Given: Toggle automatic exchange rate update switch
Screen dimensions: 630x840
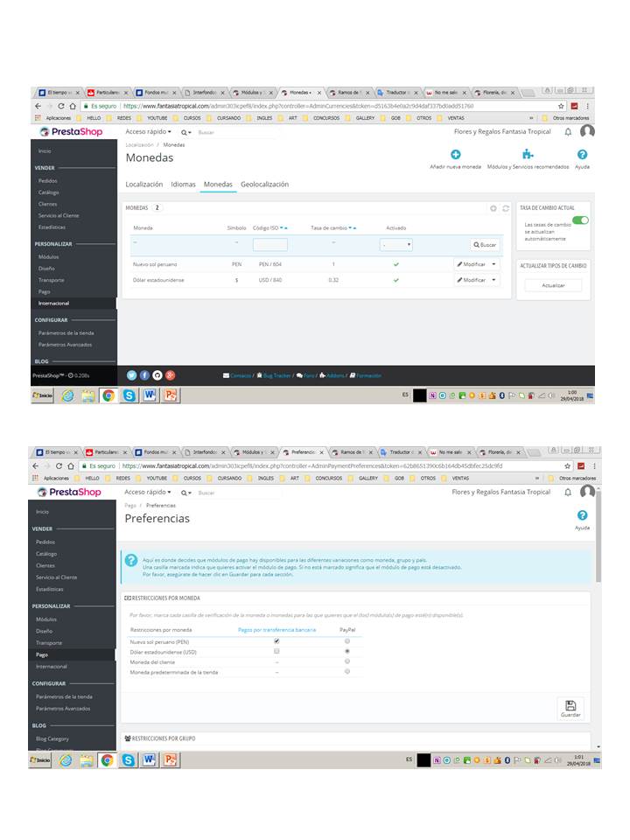Looking at the screenshot, I should [580, 220].
